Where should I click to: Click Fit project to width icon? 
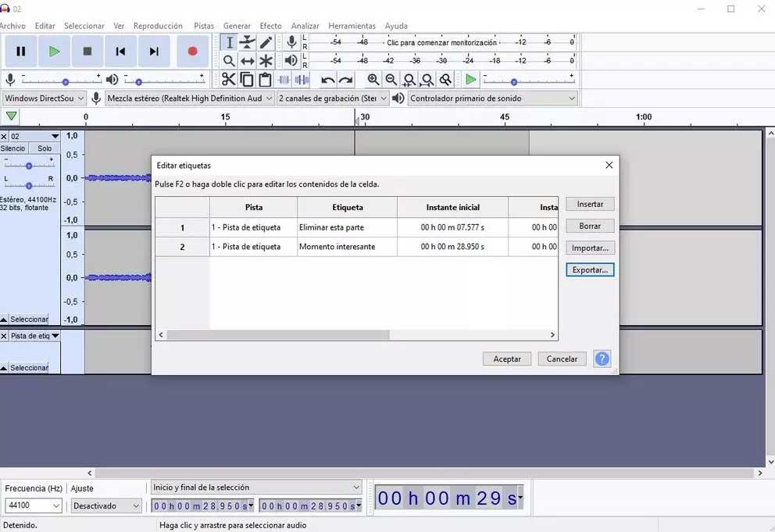click(x=427, y=80)
